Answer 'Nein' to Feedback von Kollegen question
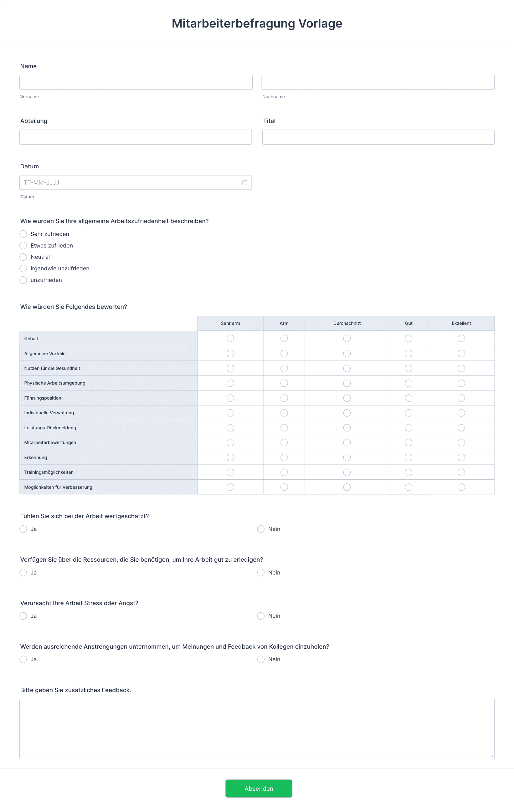This screenshot has width=514, height=812. (261, 659)
